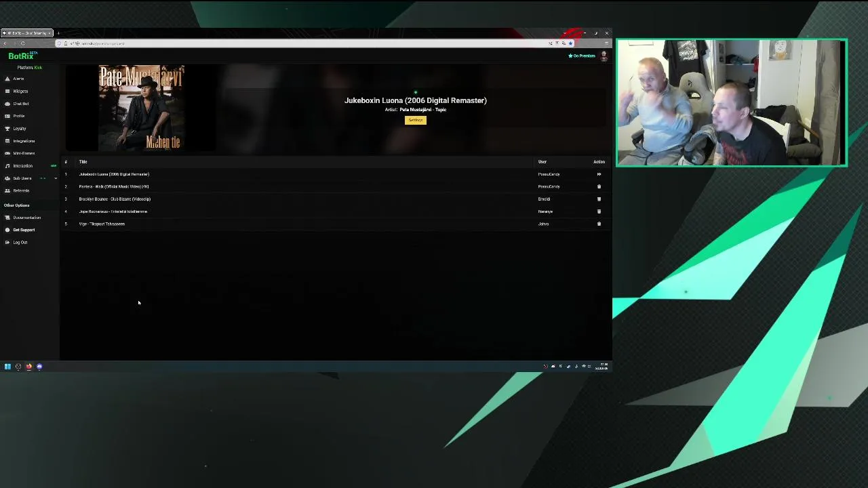This screenshot has width=868, height=488.
Task: Click the yellow Settings button
Action: (x=416, y=120)
